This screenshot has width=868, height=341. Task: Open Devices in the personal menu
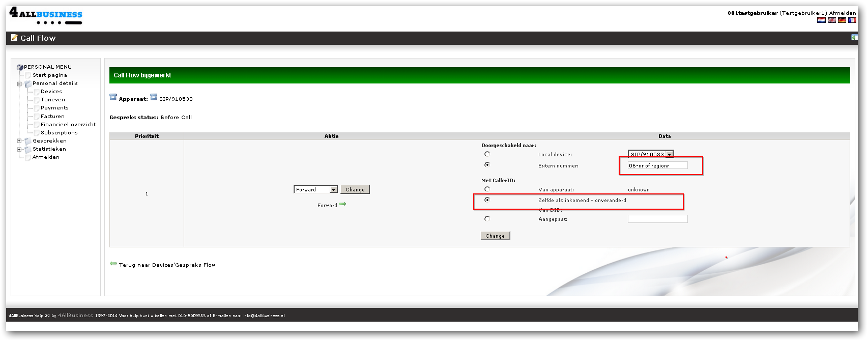click(x=51, y=92)
